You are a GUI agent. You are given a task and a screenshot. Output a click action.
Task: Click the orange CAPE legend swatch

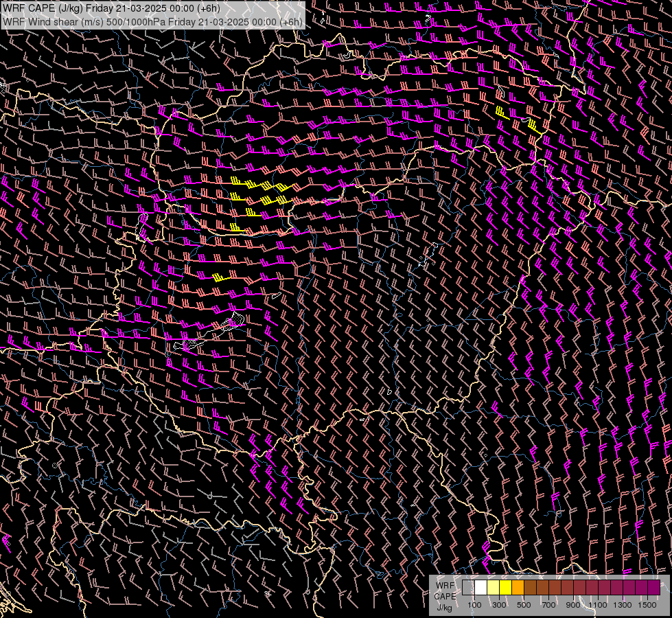pos(518,587)
